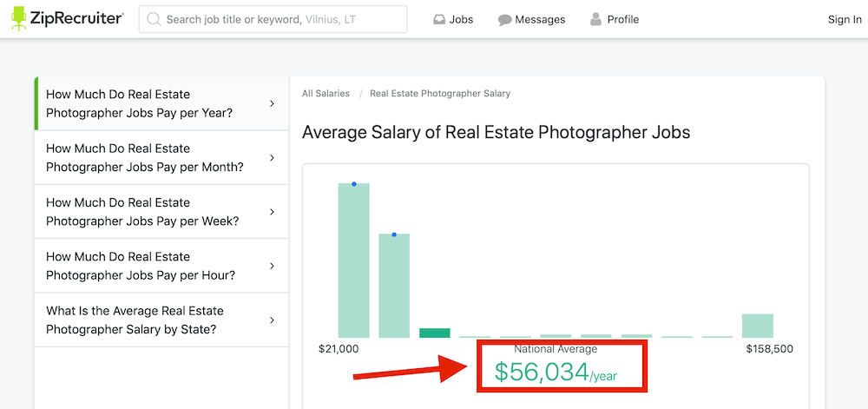Screen dimensions: 868x409
Task: Expand the Pay per Week chevron
Action: point(272,212)
